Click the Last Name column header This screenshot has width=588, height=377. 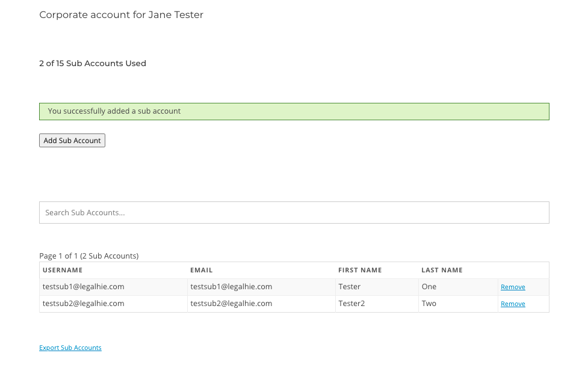pos(442,270)
